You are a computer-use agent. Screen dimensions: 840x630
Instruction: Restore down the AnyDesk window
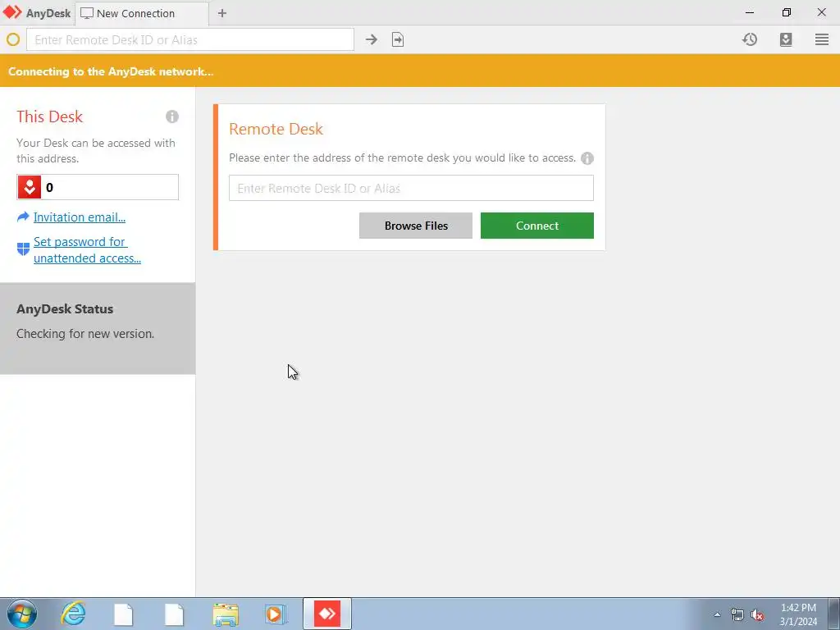coord(787,12)
